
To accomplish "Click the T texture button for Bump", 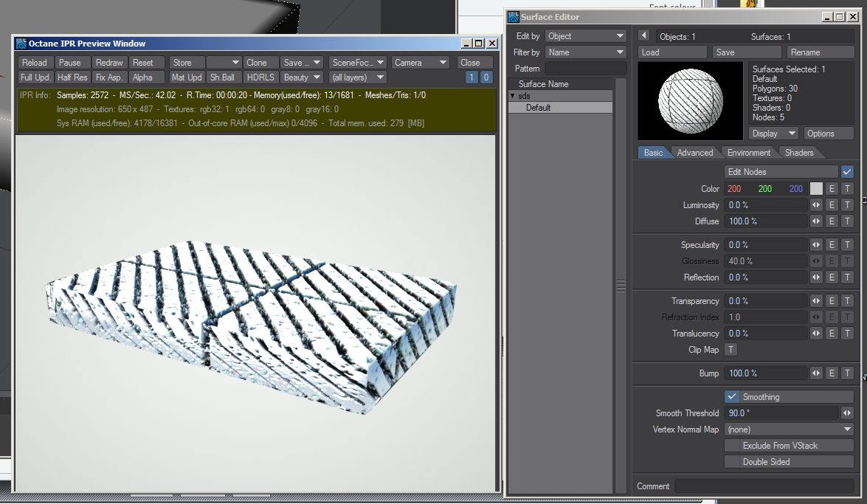I will pos(847,373).
